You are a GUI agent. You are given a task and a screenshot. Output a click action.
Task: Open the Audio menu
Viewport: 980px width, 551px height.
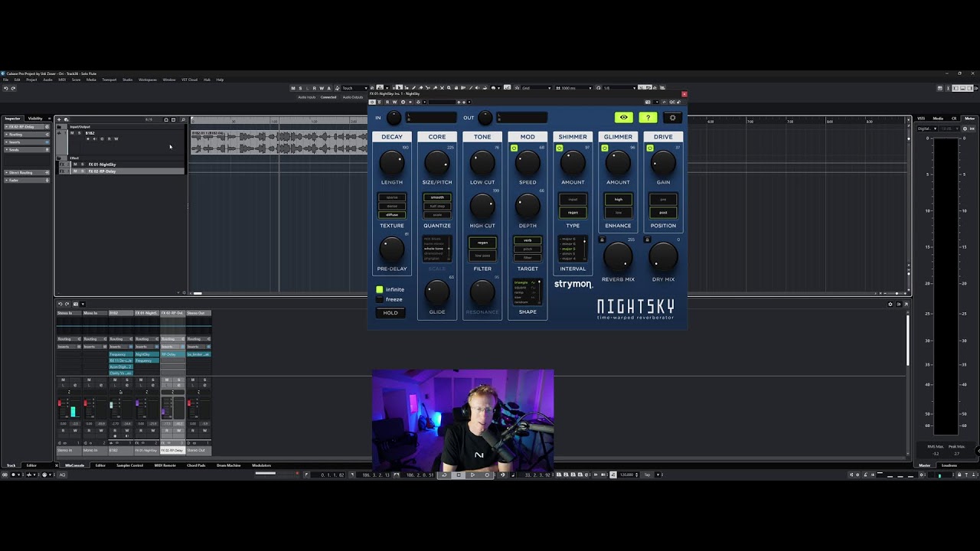(x=47, y=80)
